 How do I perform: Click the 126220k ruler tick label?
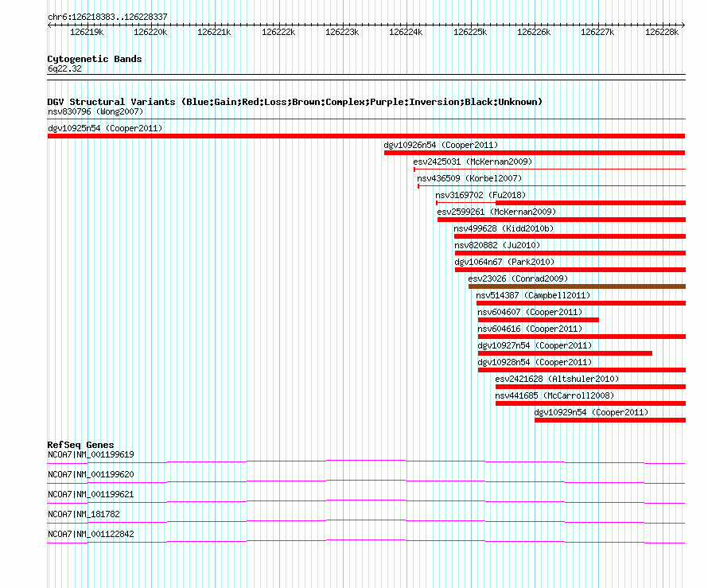pos(150,32)
